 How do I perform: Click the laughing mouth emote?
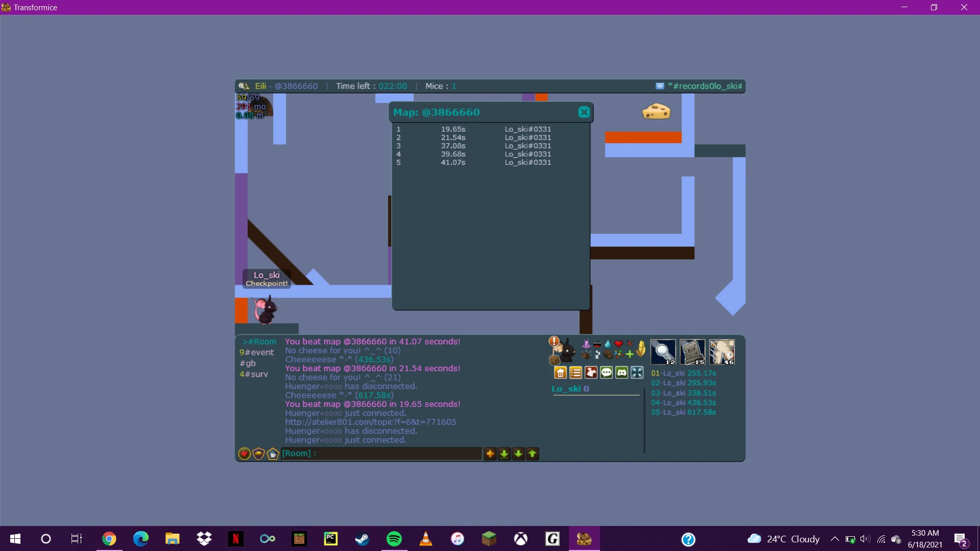point(597,344)
